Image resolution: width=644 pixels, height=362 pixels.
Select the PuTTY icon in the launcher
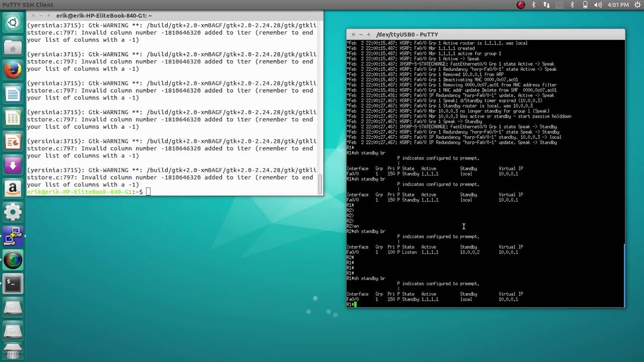tap(13, 236)
